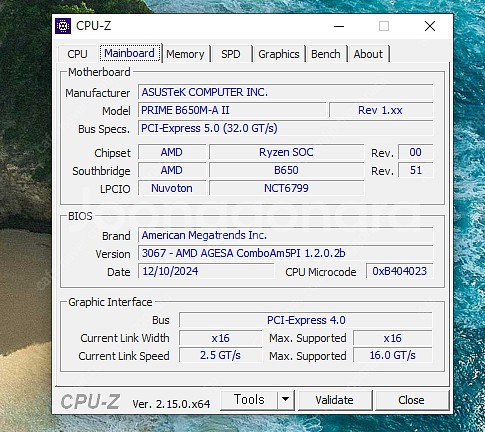Open the About tab

pyautogui.click(x=368, y=54)
